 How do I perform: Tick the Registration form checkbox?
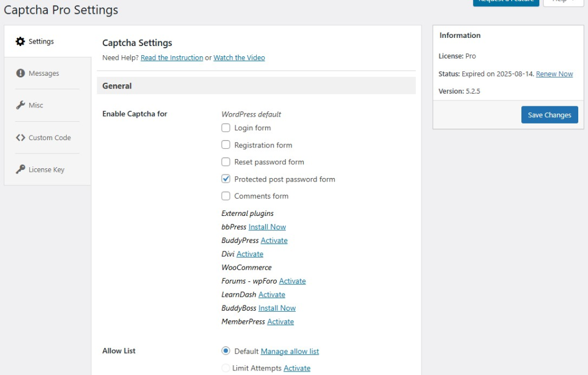pyautogui.click(x=226, y=145)
